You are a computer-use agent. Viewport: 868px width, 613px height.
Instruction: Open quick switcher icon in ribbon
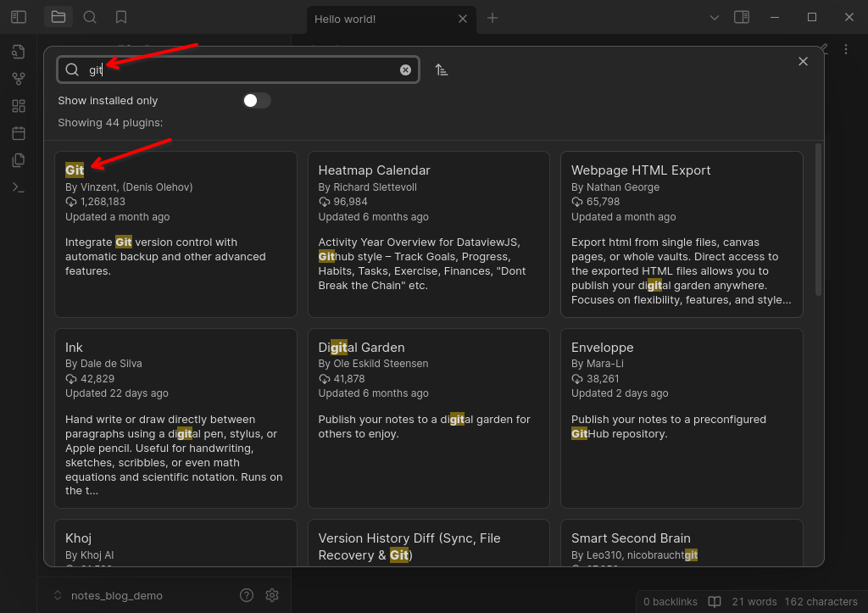click(x=19, y=52)
